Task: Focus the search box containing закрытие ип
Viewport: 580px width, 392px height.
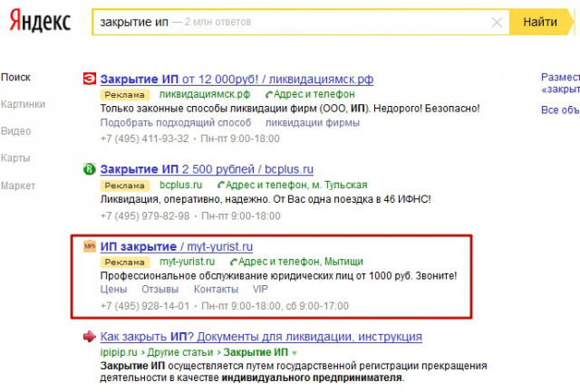Action: pos(301,22)
